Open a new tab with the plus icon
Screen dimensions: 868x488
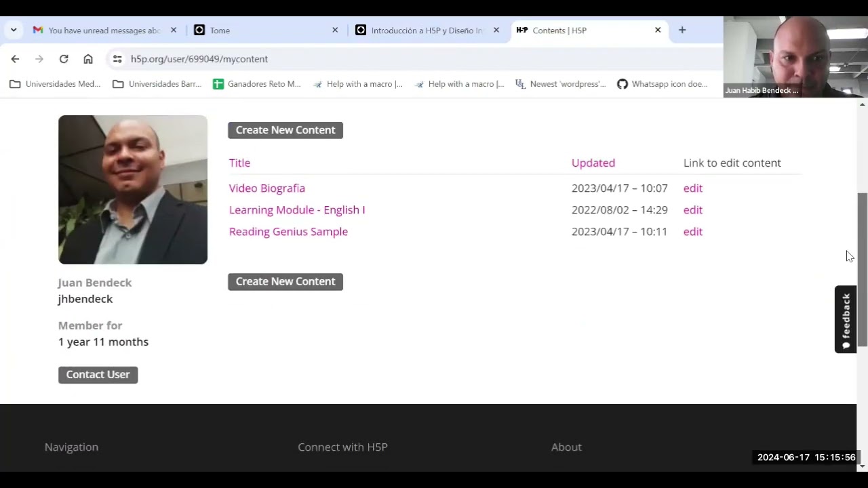682,30
